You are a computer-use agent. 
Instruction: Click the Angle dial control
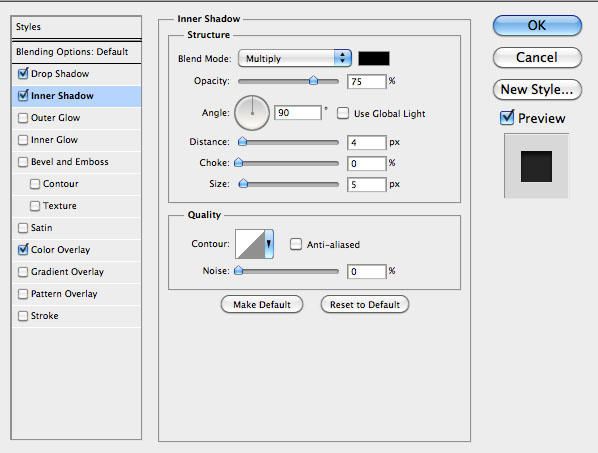tap(252, 113)
